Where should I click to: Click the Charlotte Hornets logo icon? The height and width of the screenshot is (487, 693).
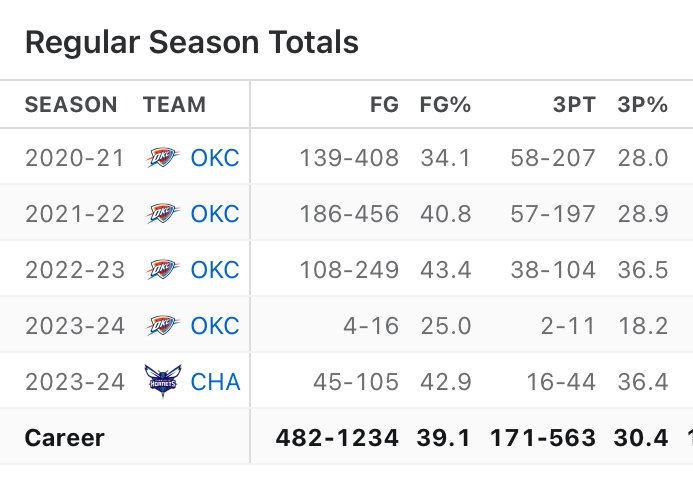[x=163, y=381]
